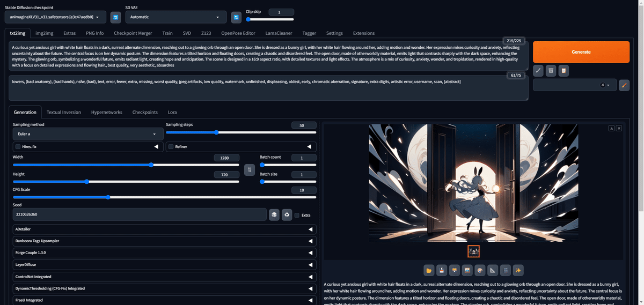Open the SD VAE Automatic dropdown
Screen dimensions: 644x305
tap(175, 18)
